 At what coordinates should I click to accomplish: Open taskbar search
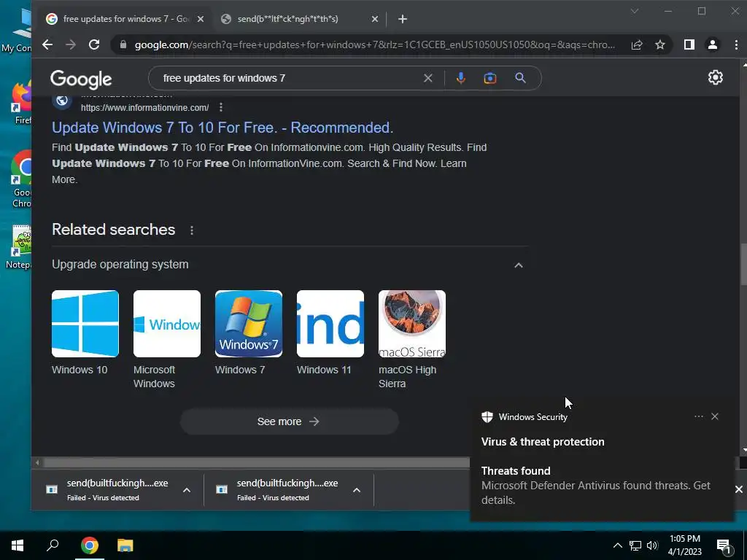[x=53, y=545]
